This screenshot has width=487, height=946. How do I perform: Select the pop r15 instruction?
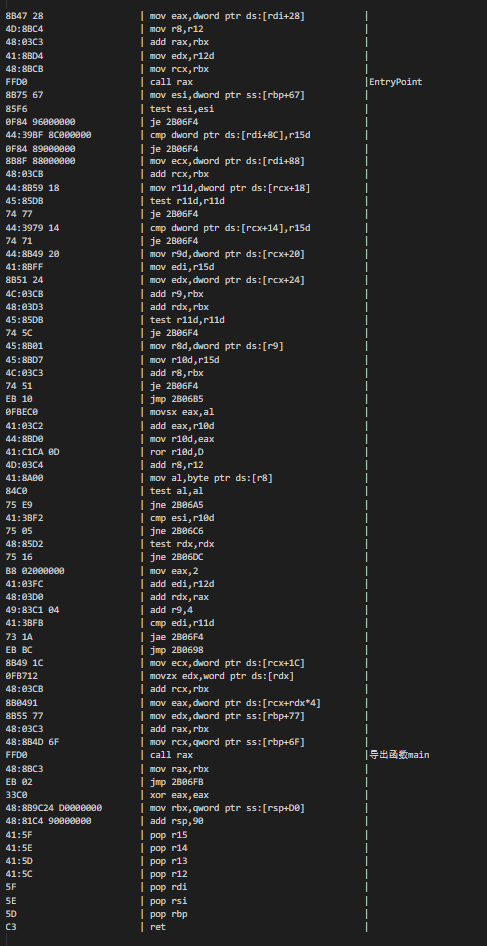(x=168, y=834)
